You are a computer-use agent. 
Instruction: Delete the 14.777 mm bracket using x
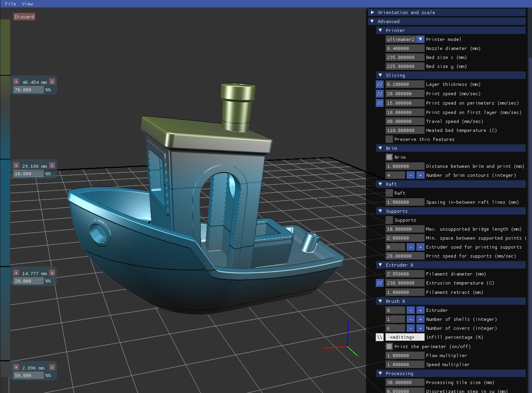pyautogui.click(x=52, y=273)
